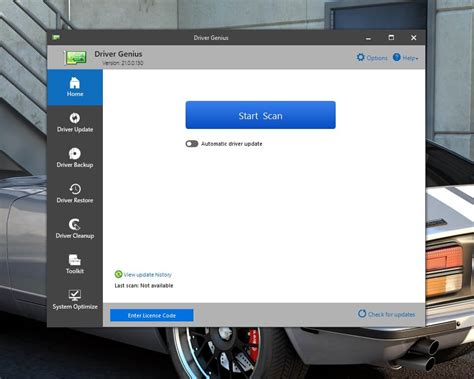The image size is (474, 379).
Task: Open the Driver Cleanup section
Action: pyautogui.click(x=75, y=229)
